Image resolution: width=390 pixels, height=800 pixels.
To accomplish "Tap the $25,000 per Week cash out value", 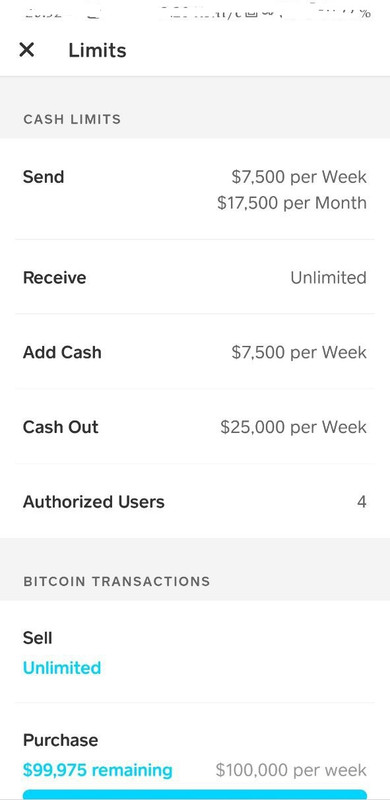I will [294, 427].
